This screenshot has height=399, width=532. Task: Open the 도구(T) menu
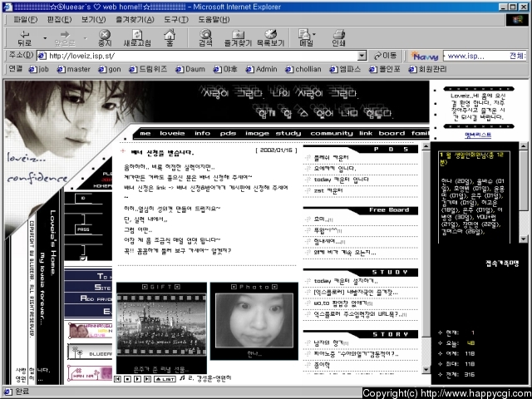coord(176,20)
